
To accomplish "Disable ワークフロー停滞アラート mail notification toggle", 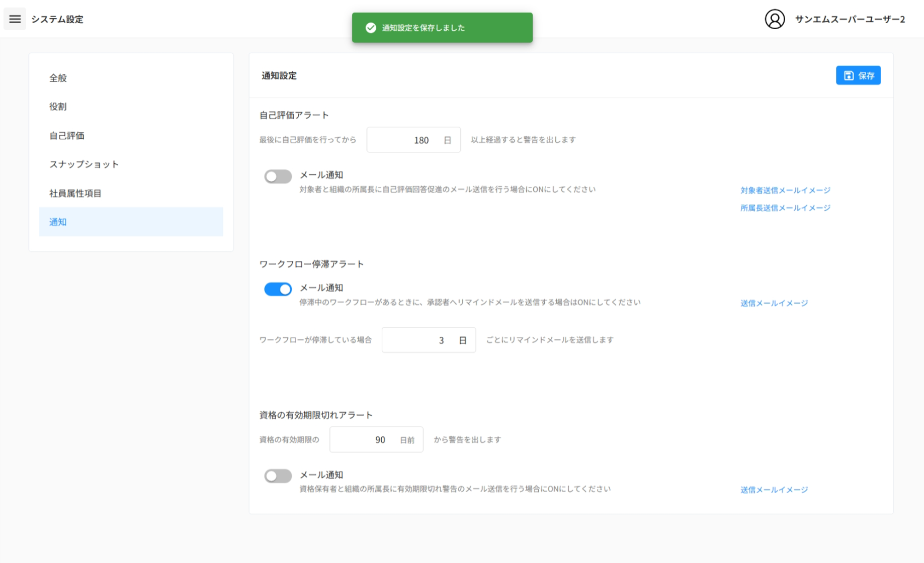I will (x=278, y=289).
